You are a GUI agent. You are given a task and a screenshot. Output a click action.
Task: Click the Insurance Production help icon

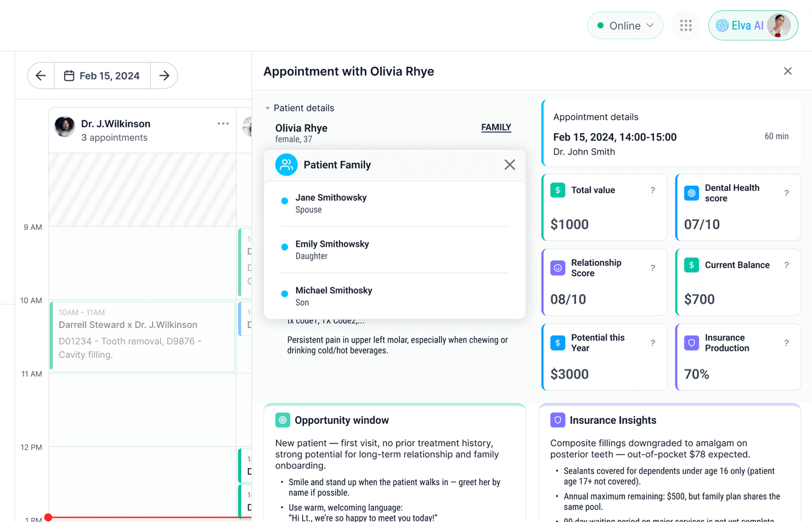click(x=786, y=343)
